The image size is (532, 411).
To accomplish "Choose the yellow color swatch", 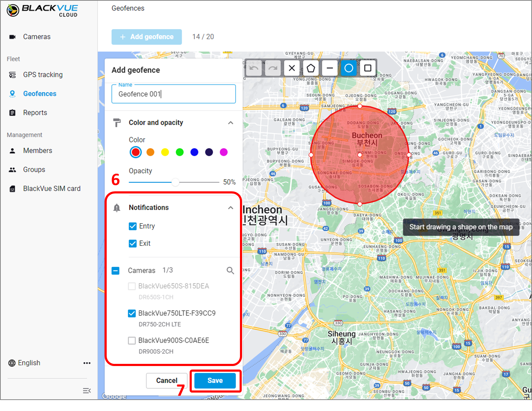I will [165, 152].
